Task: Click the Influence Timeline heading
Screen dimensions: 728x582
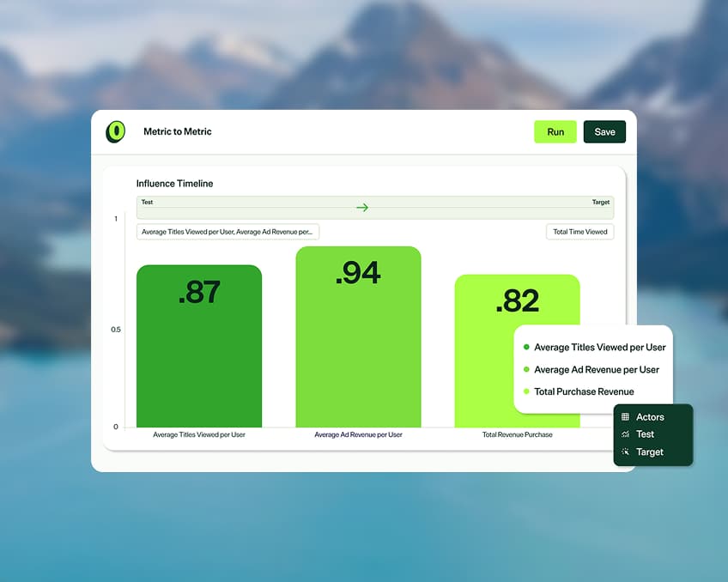Action: (174, 184)
